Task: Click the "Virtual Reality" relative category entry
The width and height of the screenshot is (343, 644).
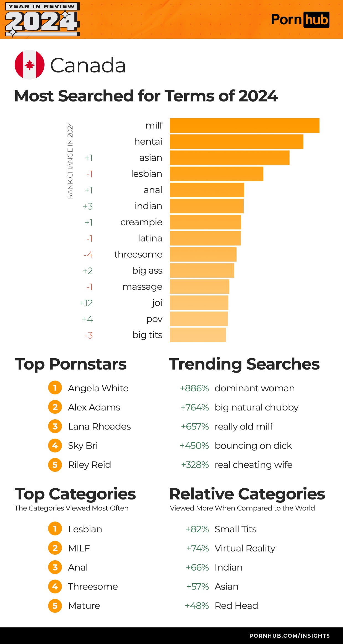Action: point(245,548)
